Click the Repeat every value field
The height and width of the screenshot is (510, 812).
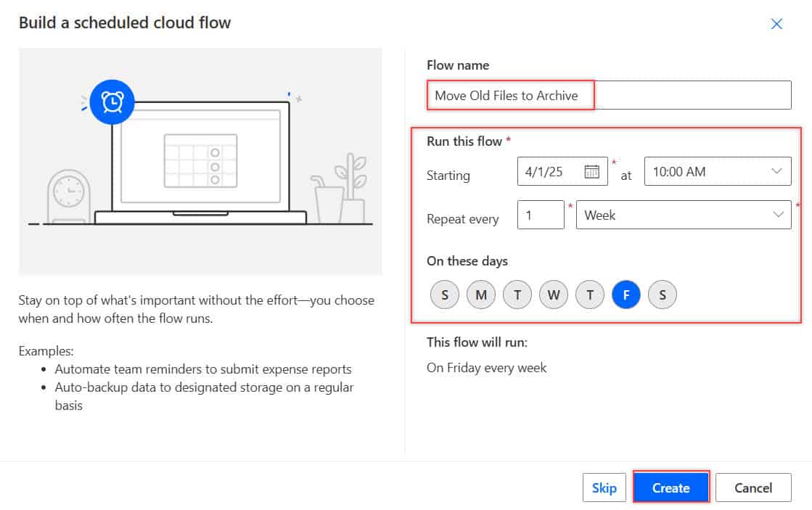pyautogui.click(x=541, y=215)
